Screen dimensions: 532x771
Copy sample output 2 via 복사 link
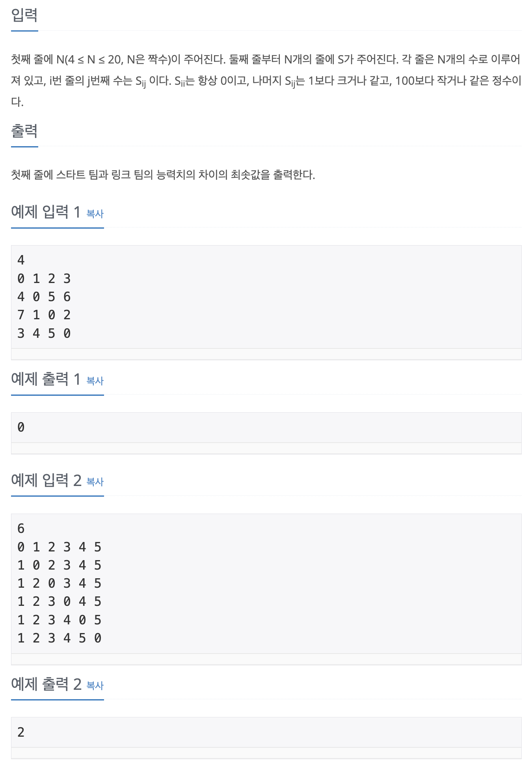95,685
